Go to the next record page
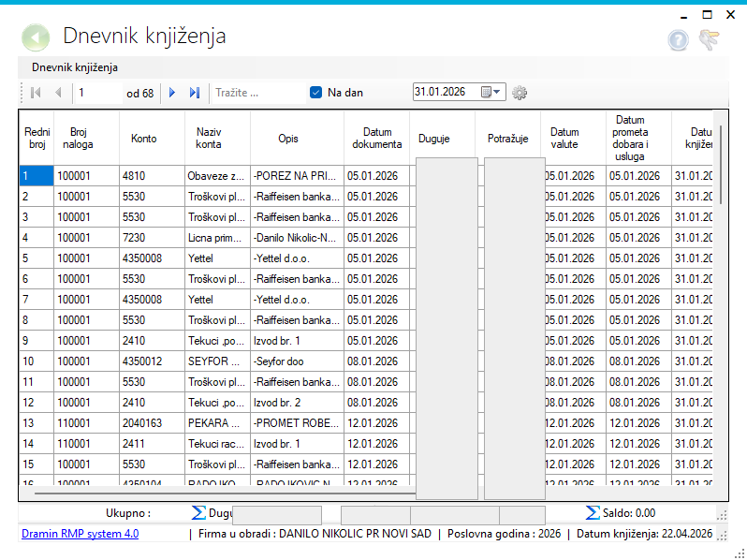The height and width of the screenshot is (560, 747). coord(172,93)
